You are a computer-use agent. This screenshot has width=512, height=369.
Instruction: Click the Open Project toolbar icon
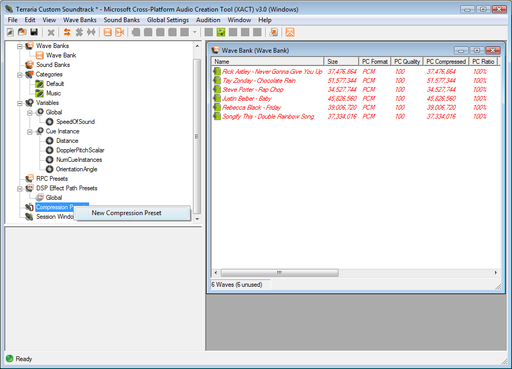pyautogui.click(x=22, y=32)
